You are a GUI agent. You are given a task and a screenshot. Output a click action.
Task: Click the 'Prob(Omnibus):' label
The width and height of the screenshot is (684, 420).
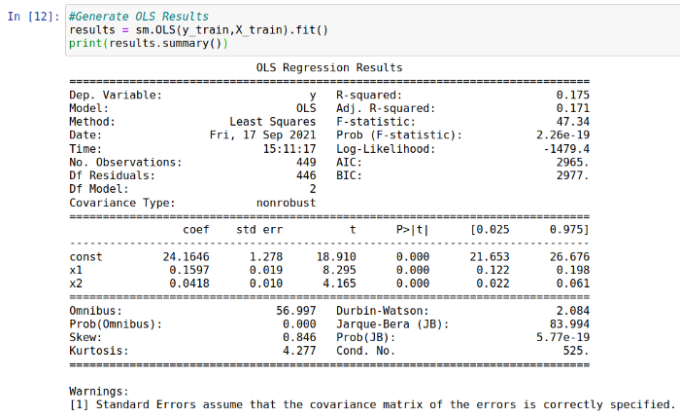(116, 324)
